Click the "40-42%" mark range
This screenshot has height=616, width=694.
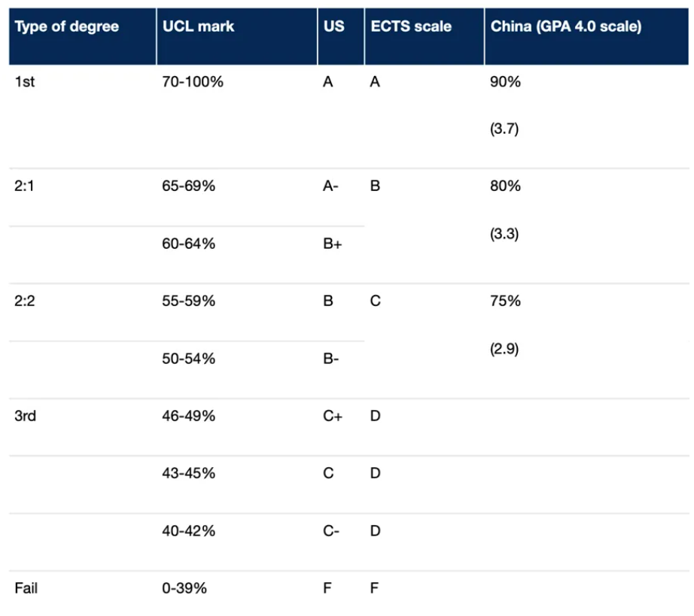click(189, 531)
